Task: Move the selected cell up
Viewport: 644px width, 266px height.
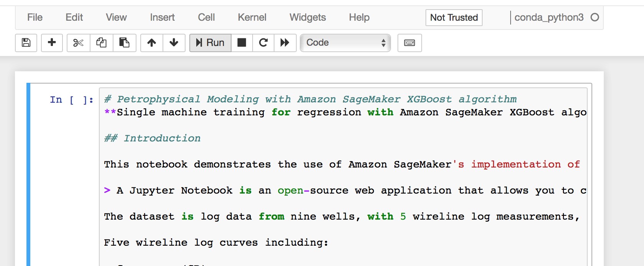Action: pos(151,43)
